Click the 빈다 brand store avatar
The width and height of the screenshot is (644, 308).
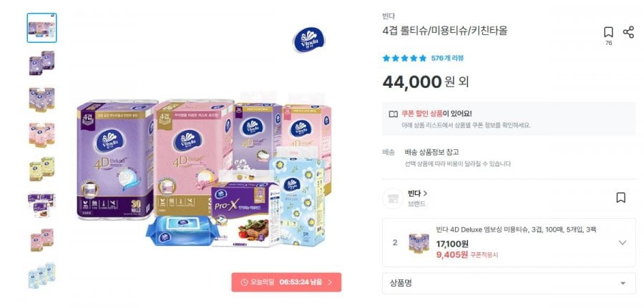coord(393,199)
